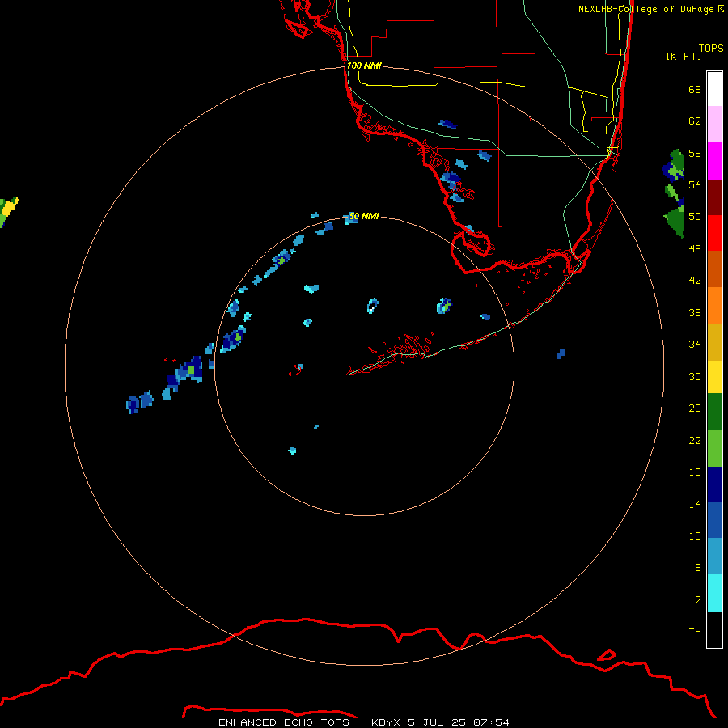Click the "[K FT]" units label
The height and width of the screenshot is (728, 728).
coord(684,56)
